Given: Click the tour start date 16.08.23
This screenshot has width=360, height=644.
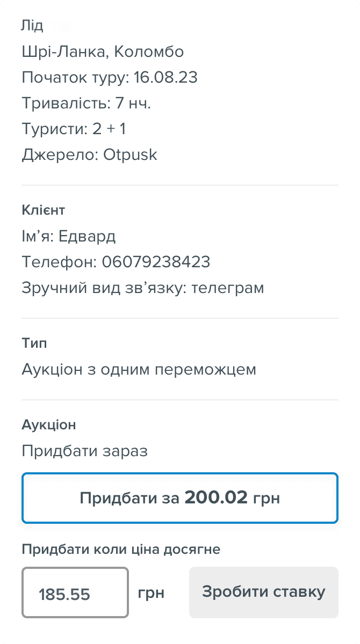Looking at the screenshot, I should pyautogui.click(x=165, y=77).
